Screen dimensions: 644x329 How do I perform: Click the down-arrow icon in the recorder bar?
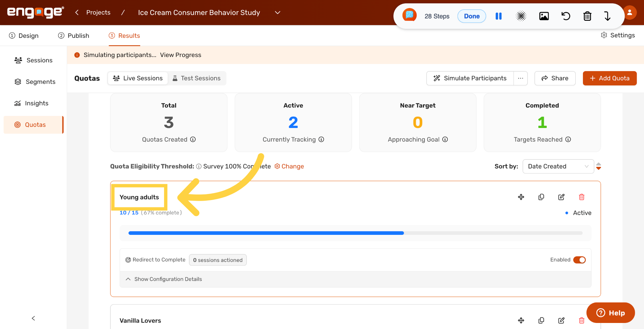607,16
